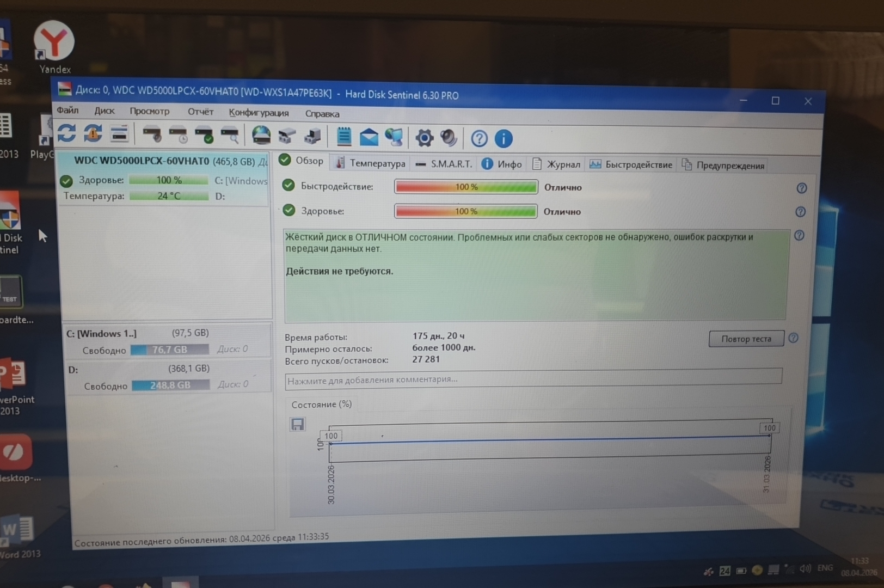Click help icon beside Быстродействие rating
Viewport: 884px width, 588px height.
[x=801, y=188]
